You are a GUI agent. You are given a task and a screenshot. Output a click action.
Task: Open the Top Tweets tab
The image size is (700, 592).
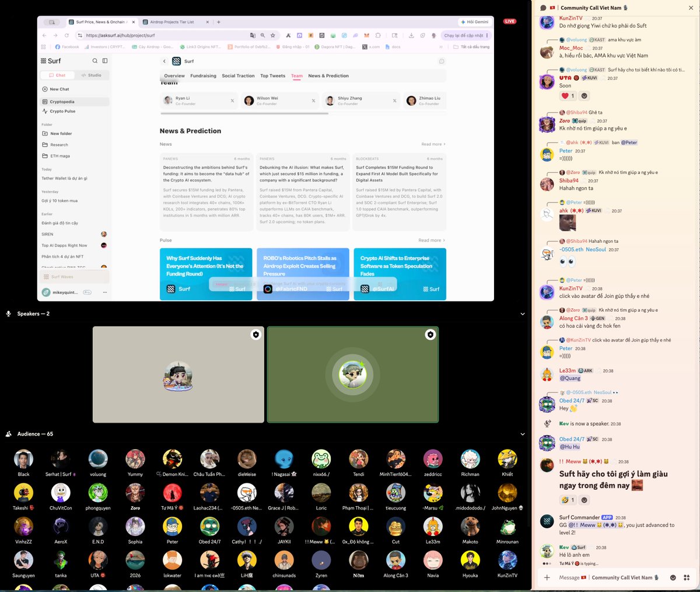point(272,76)
